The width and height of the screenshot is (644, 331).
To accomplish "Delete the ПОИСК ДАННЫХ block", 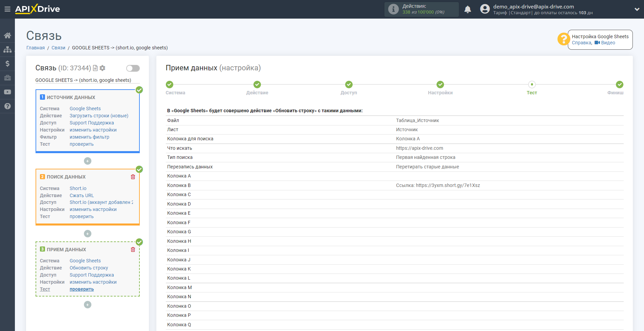I will [x=133, y=177].
